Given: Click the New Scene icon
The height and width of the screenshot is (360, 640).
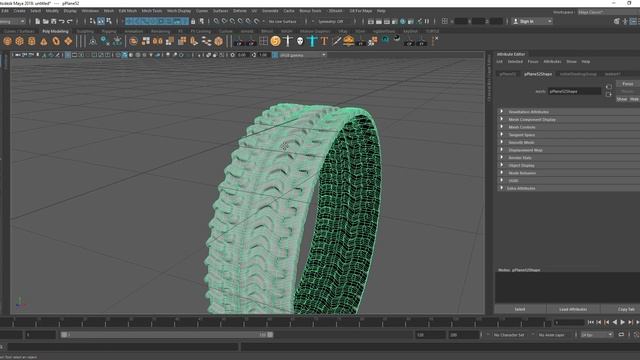Looking at the screenshot, I should point(38,21).
